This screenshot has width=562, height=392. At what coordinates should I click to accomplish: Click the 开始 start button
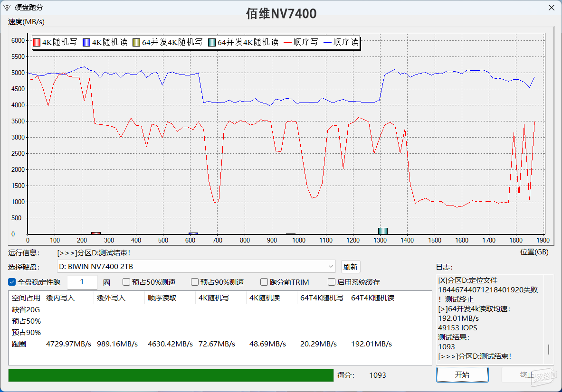(462, 375)
